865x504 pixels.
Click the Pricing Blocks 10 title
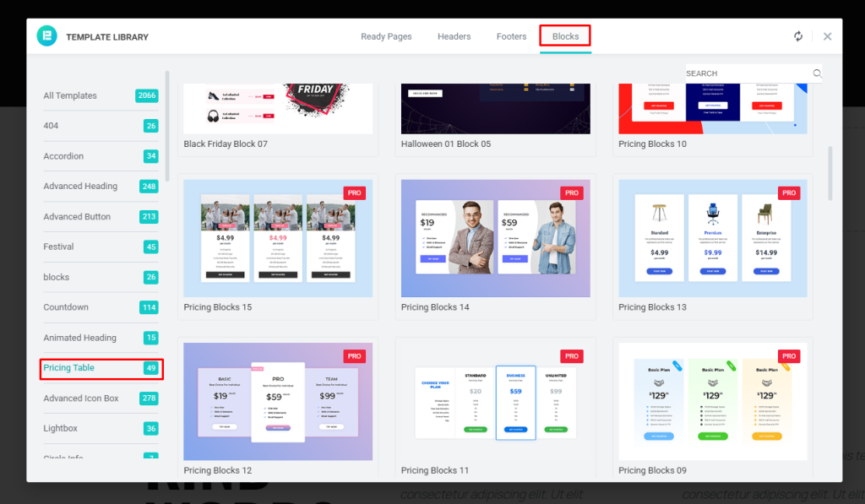coord(652,144)
